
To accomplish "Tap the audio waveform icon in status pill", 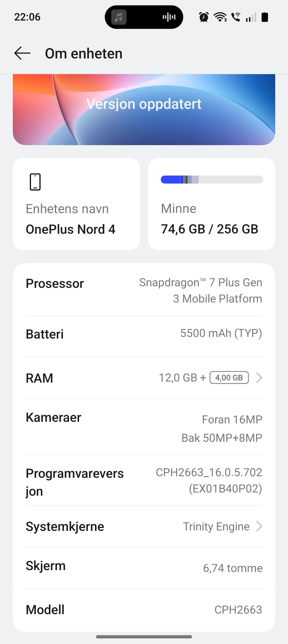I will click(169, 17).
